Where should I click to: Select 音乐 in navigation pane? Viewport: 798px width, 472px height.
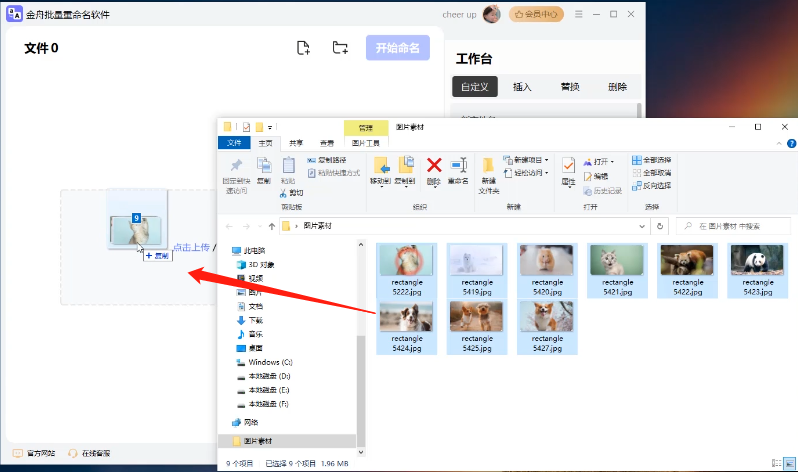[250, 334]
